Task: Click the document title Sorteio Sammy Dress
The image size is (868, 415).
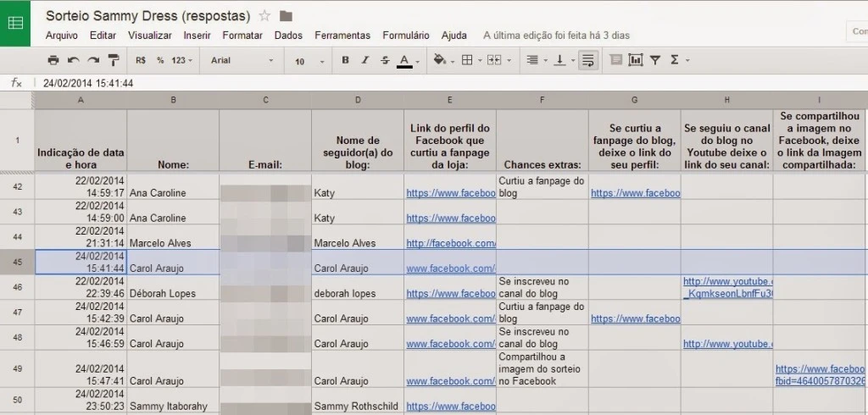Action: click(147, 16)
